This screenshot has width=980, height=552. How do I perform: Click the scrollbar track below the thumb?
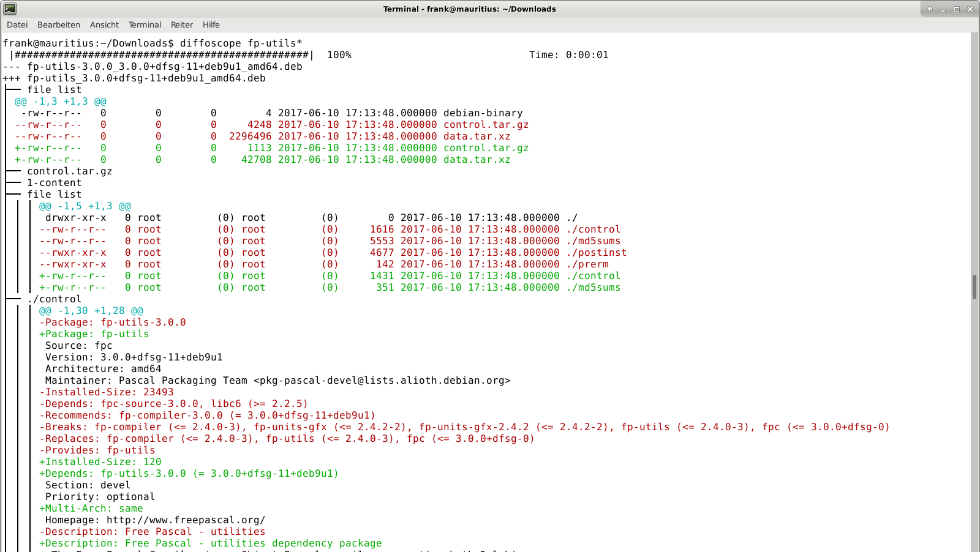point(974,428)
